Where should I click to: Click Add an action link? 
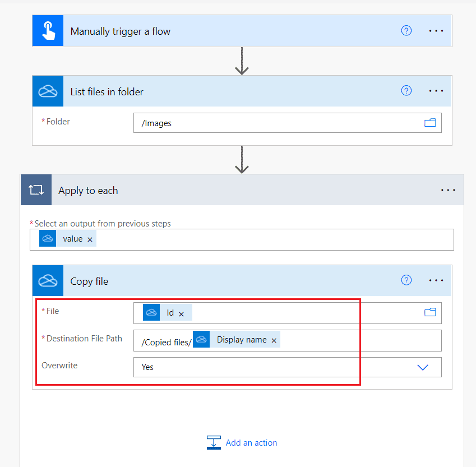point(251,443)
